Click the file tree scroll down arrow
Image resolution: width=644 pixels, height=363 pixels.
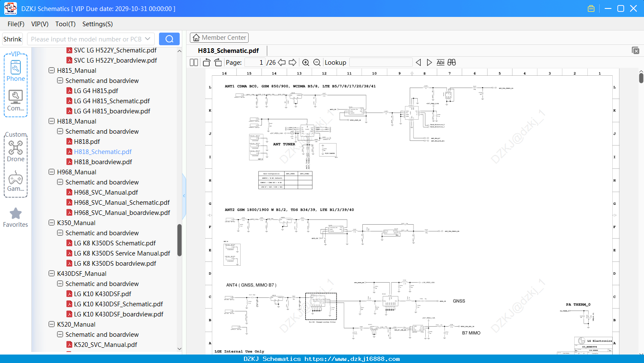(x=179, y=349)
